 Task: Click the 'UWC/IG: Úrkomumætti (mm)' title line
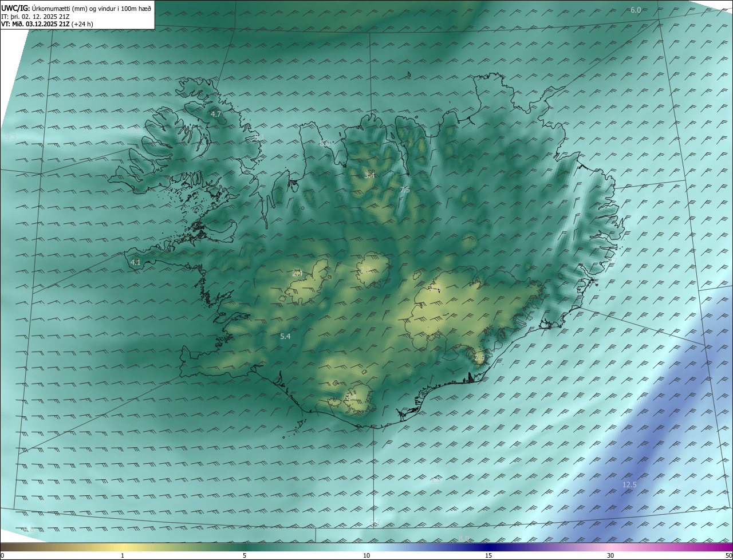[76, 8]
